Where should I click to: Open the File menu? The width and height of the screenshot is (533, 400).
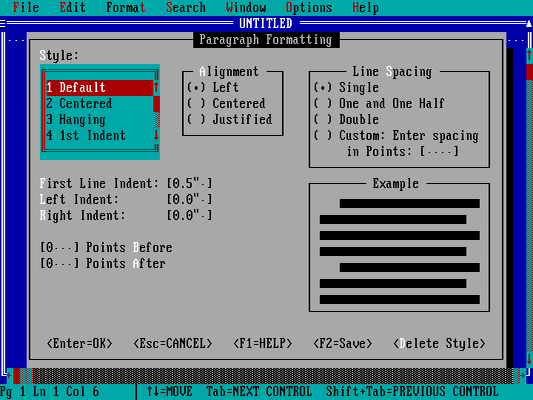[26, 7]
